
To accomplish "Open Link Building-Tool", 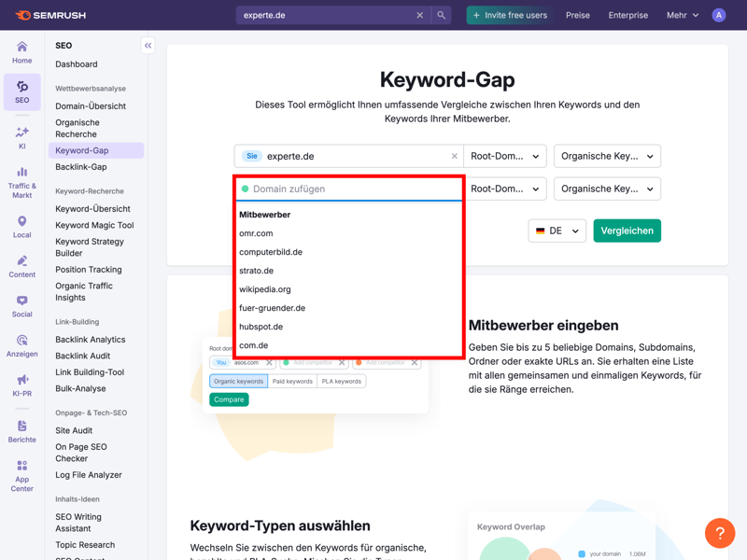I will [x=90, y=372].
